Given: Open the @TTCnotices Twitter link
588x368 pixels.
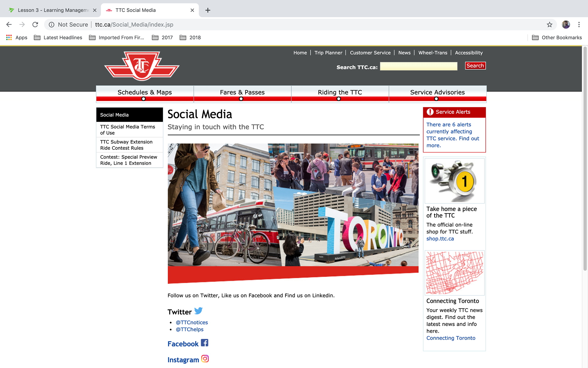Looking at the screenshot, I should (192, 322).
